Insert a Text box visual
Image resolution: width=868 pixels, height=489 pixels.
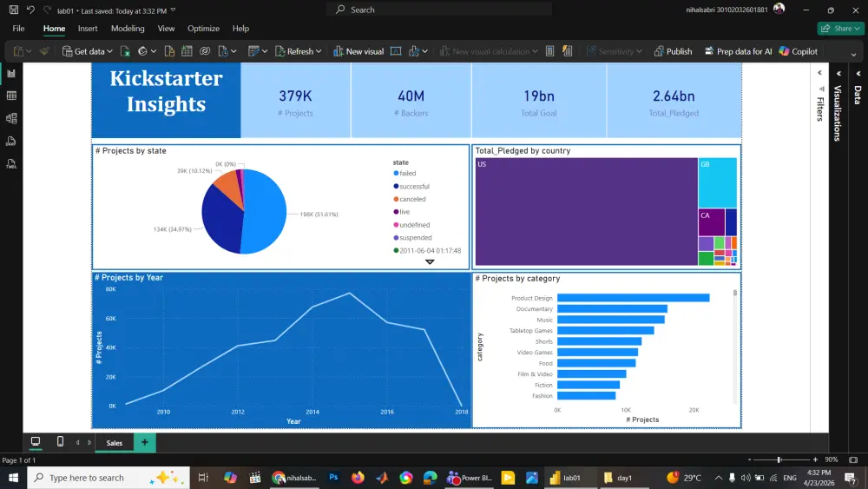[x=396, y=51]
